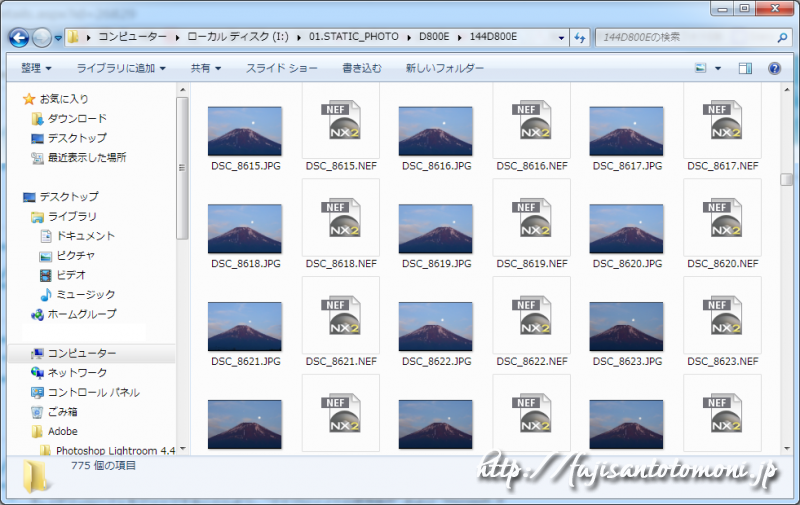The image size is (800, 505).
Task: Select 01.STATIC_PHOTO in breadcrumb
Action: click(x=354, y=37)
